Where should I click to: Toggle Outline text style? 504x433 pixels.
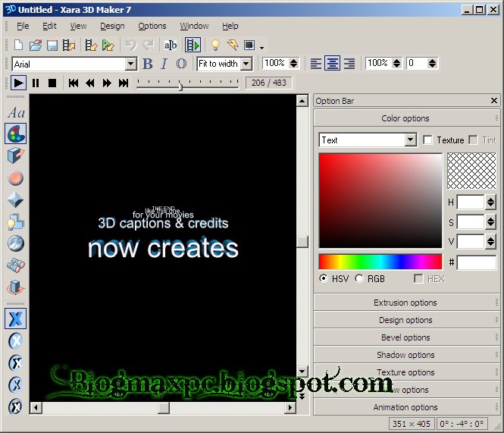(181, 64)
